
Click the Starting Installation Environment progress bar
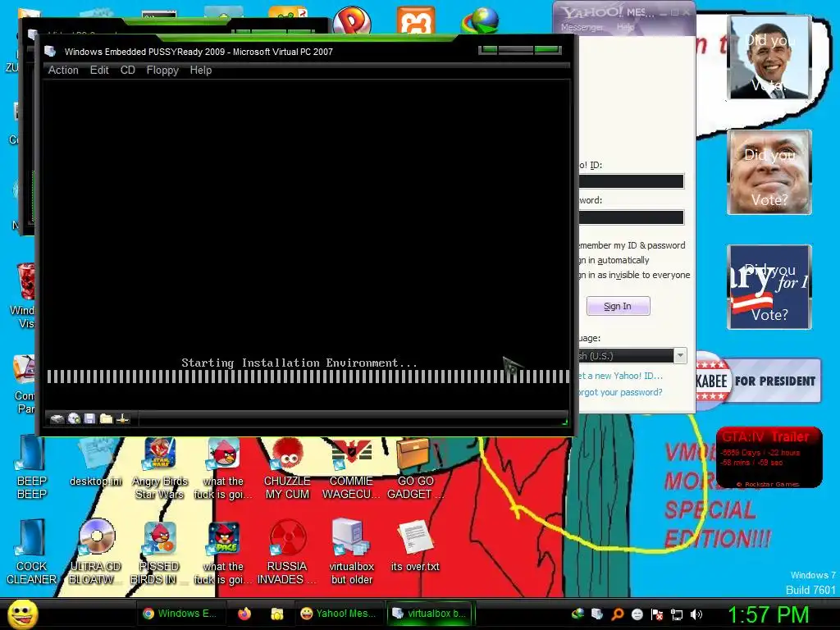[x=308, y=377]
